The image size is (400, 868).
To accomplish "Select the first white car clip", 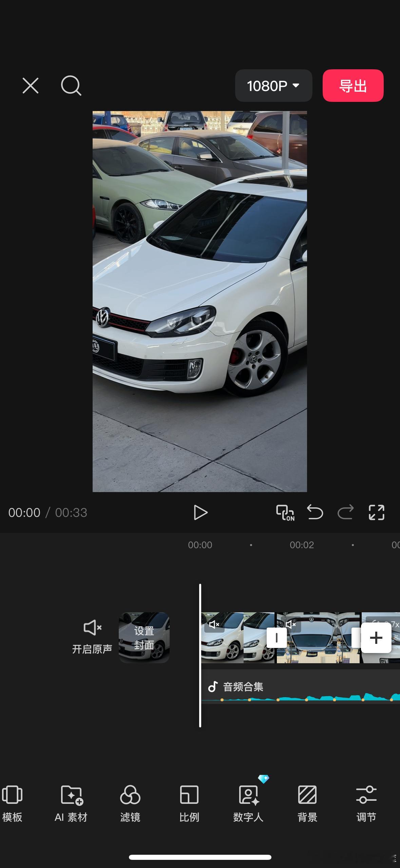I will [x=237, y=638].
